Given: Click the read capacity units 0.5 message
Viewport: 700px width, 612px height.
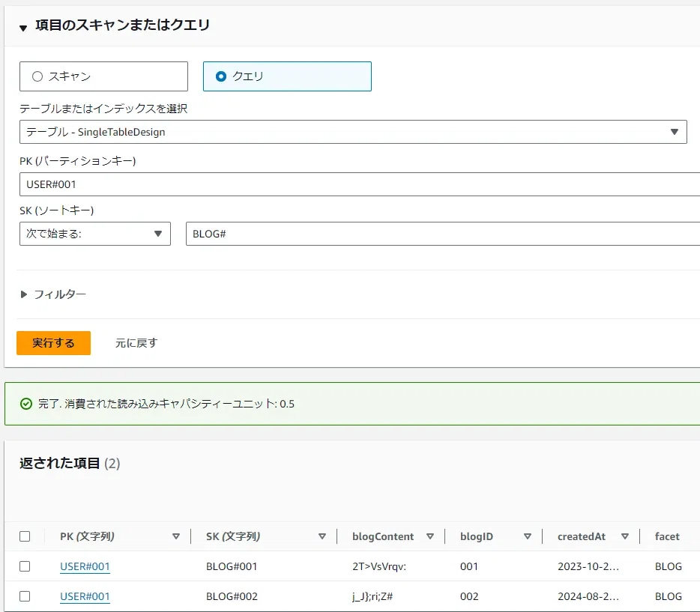Looking at the screenshot, I should (x=166, y=404).
